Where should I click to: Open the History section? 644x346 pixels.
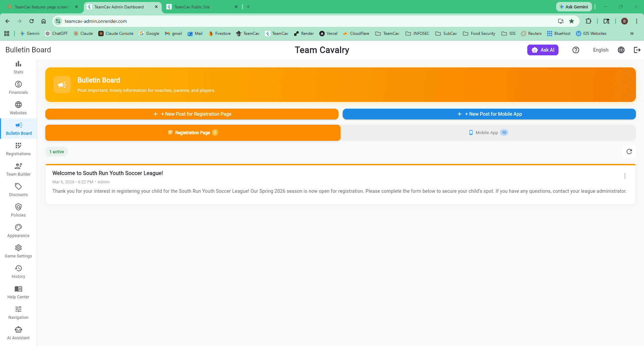pos(18,272)
